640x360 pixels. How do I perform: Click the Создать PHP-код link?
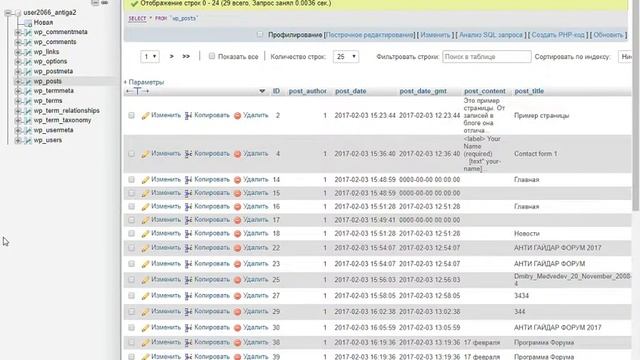click(x=558, y=35)
